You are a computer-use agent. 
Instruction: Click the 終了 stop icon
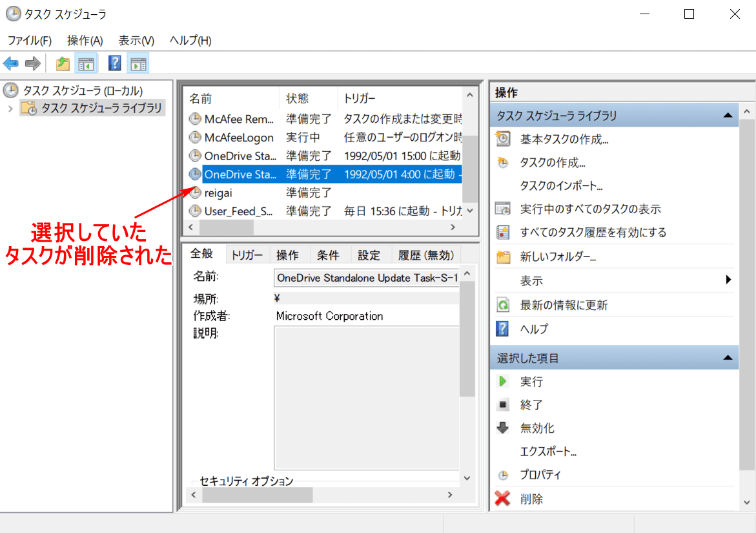pos(502,404)
